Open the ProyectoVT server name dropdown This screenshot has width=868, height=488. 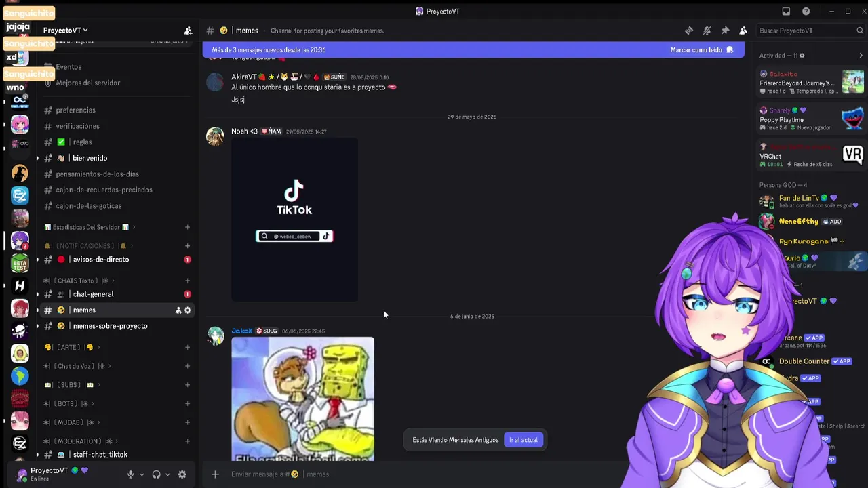[x=65, y=30]
